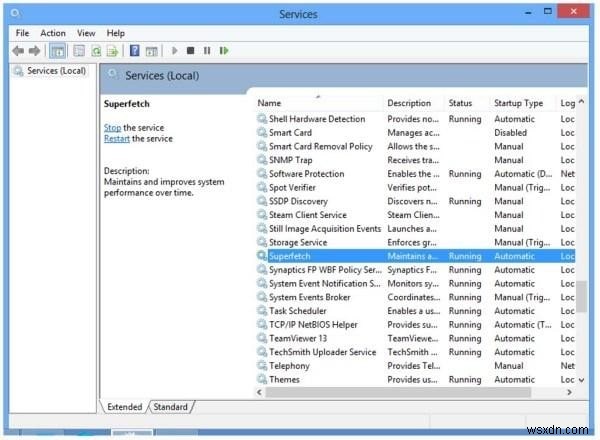
Task: Click the horizontal scrollbar thumb
Action: (398, 392)
